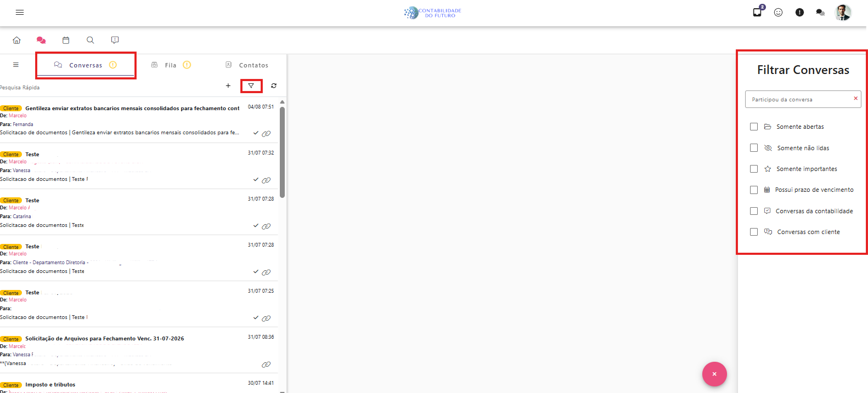Click the conversation list scrollbar thumb

[282, 152]
